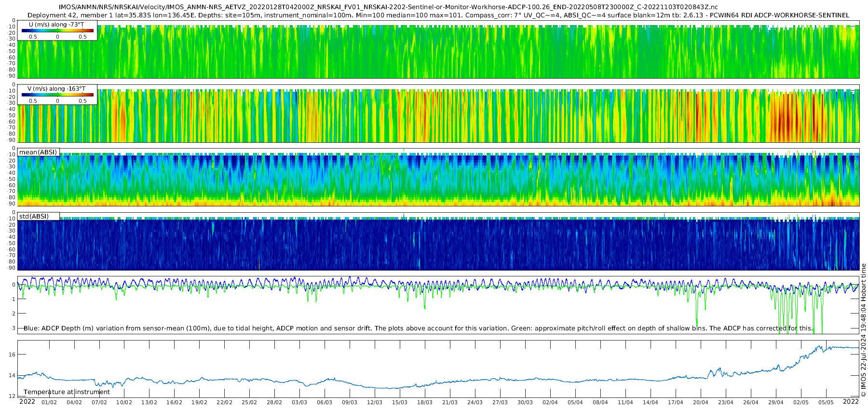Click the 01/02 date tick label
868x410 pixels.
tap(49, 402)
